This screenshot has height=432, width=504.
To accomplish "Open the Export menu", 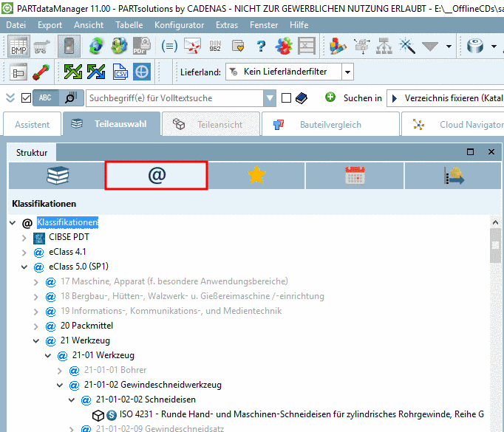I will pyautogui.click(x=50, y=25).
